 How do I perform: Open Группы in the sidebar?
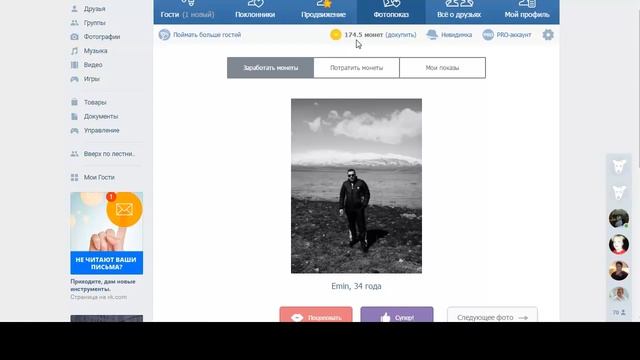pos(94,23)
